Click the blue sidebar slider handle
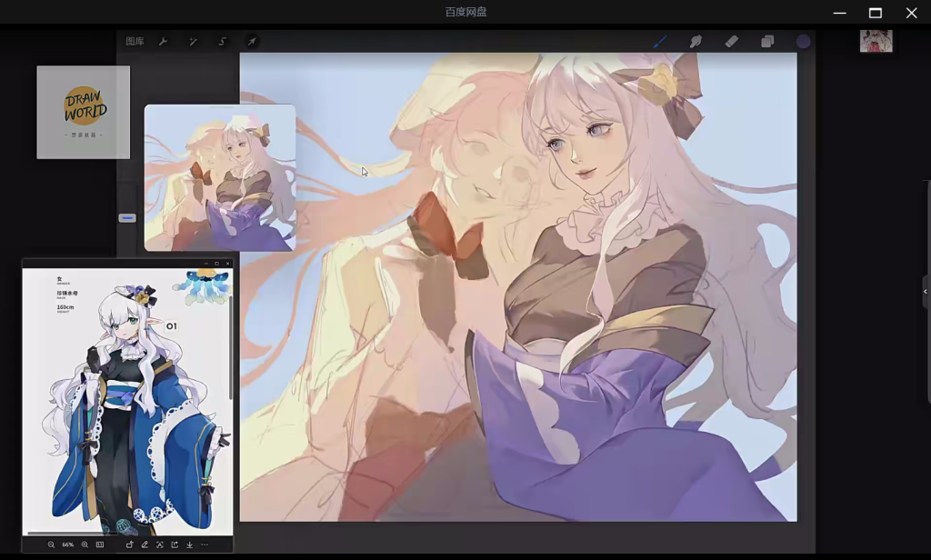 click(x=127, y=218)
